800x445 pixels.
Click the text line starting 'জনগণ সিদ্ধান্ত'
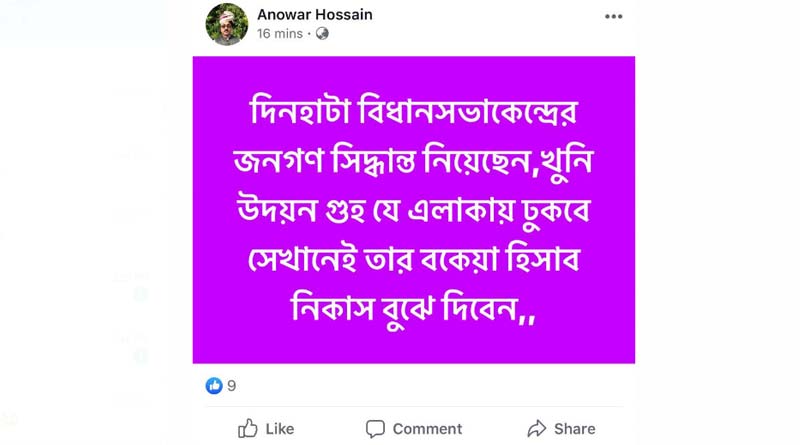coord(414,161)
